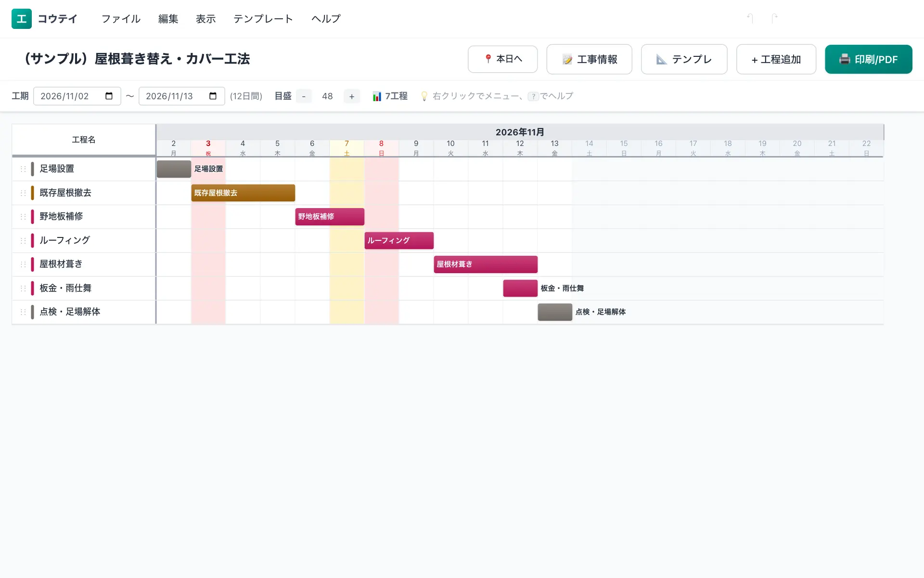Select the 野地板補修 gantt bar
Viewport: 924px width, 578px height.
point(330,217)
